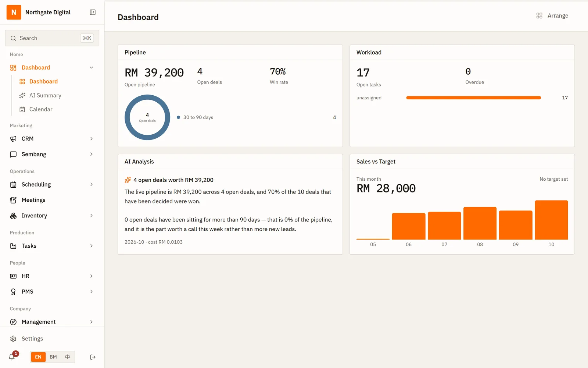The image size is (588, 368).
Task: Collapse the sidebar using the panel icon
Action: [93, 13]
